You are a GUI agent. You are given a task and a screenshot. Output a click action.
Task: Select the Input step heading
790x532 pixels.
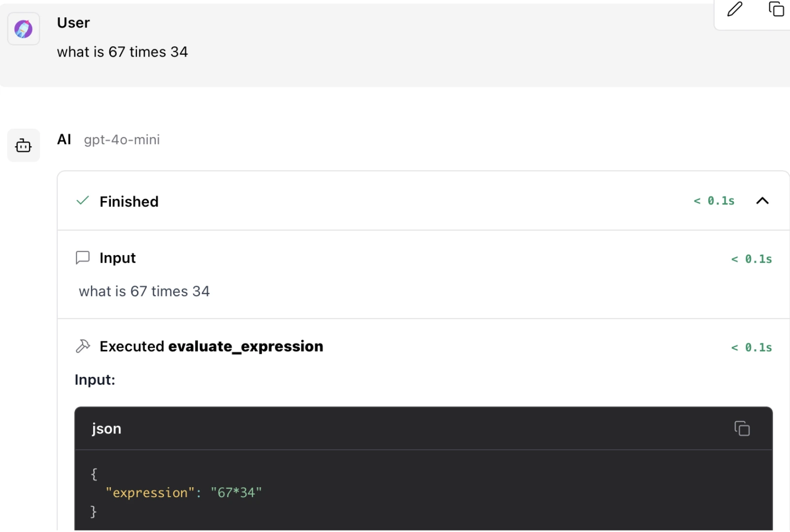(x=117, y=258)
